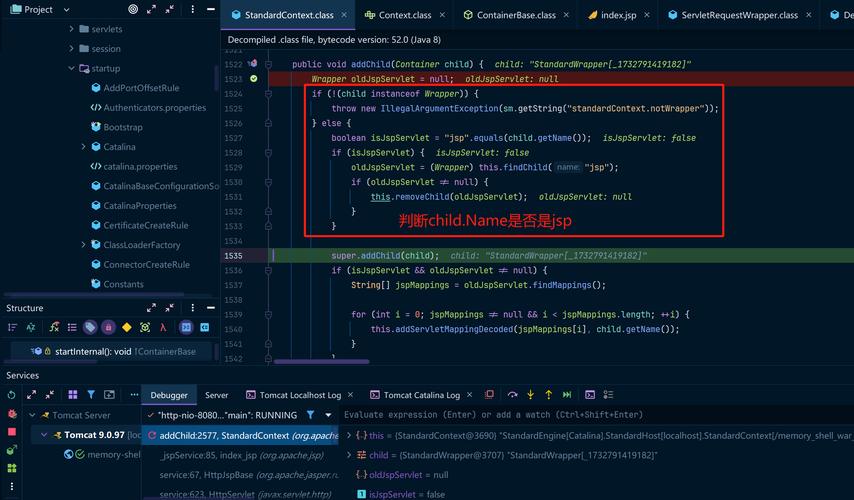Open the Server tab in Services
The width and height of the screenshot is (854, 500).
tap(216, 395)
